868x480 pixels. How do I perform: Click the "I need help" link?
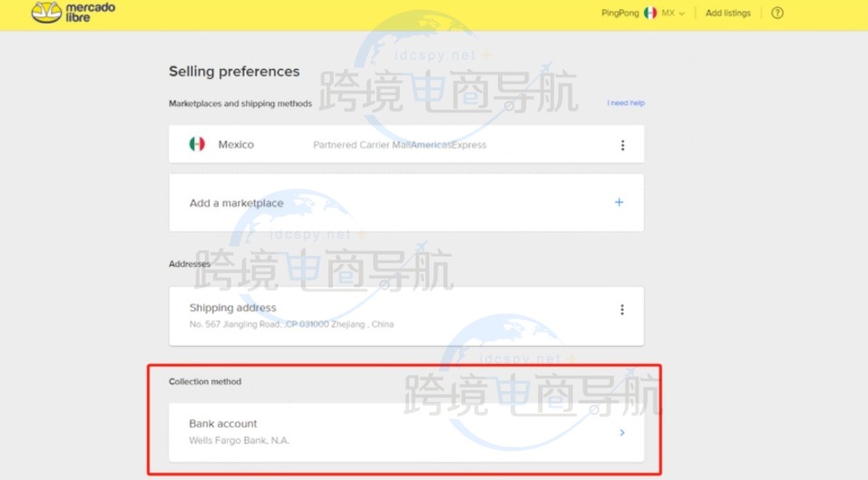coord(626,103)
